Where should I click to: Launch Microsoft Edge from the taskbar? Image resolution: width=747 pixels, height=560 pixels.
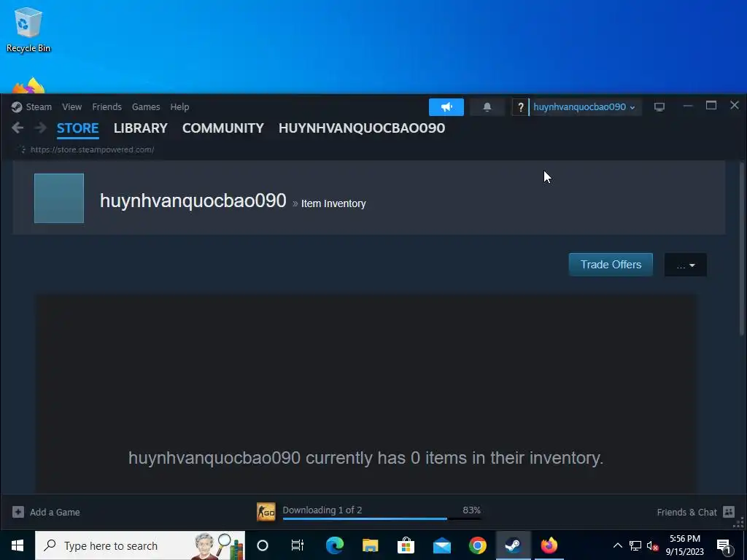click(x=334, y=545)
